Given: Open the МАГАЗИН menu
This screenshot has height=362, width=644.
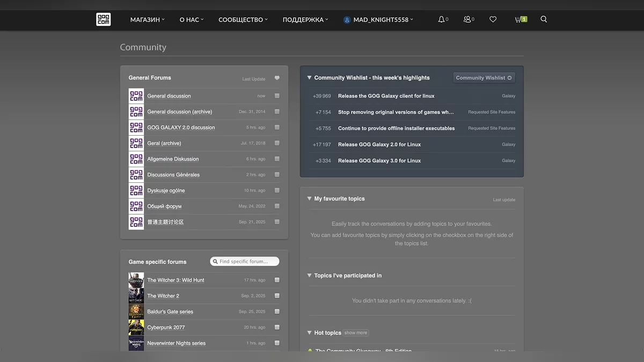Looking at the screenshot, I should (147, 20).
